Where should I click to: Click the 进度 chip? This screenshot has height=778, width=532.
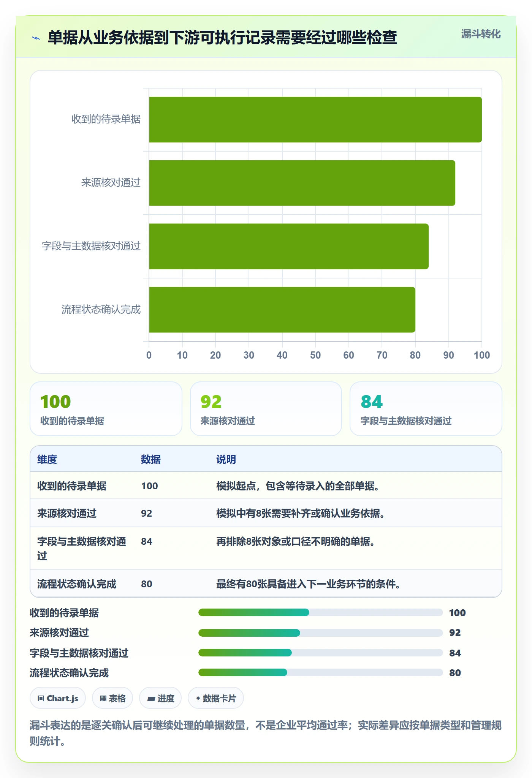[160, 698]
